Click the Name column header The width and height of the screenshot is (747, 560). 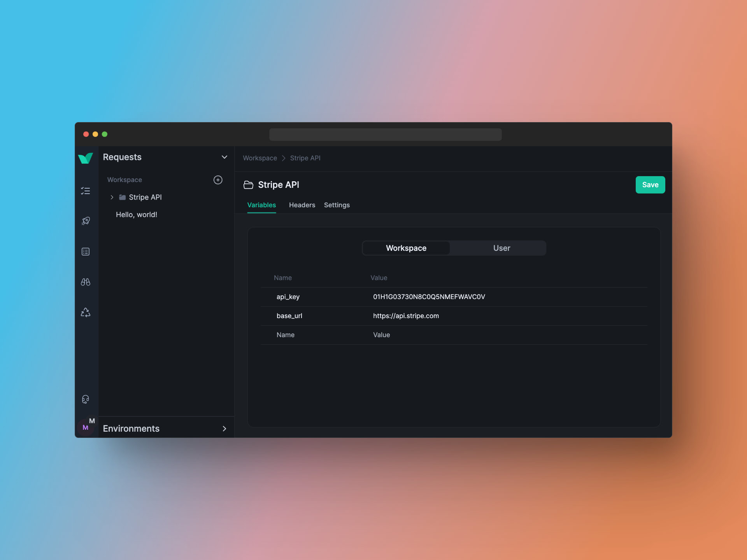click(282, 278)
